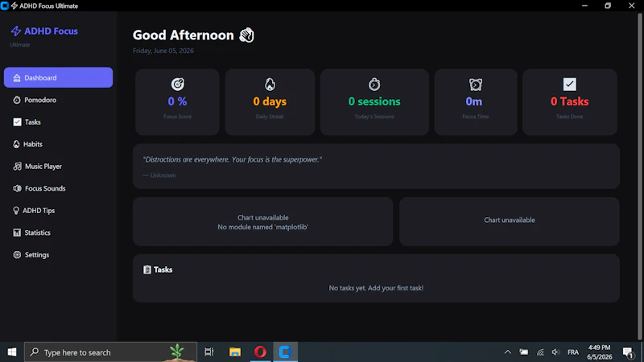Show hidden system tray icons

click(x=508, y=352)
